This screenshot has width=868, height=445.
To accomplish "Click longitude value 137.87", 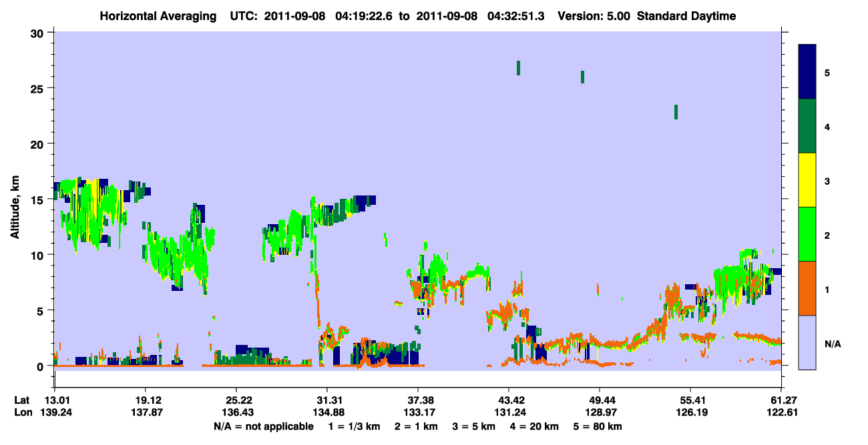I will tap(146, 412).
